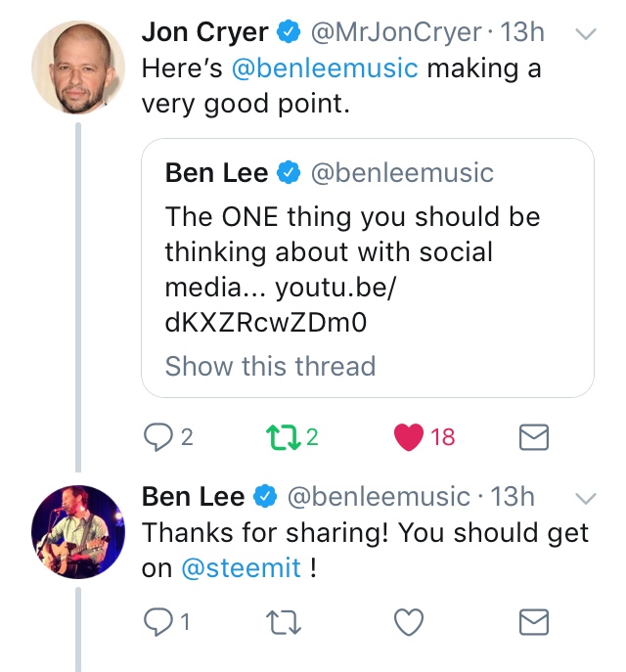Open Jon Cryer's profile picture
This screenshot has height=672, width=626.
click(78, 67)
